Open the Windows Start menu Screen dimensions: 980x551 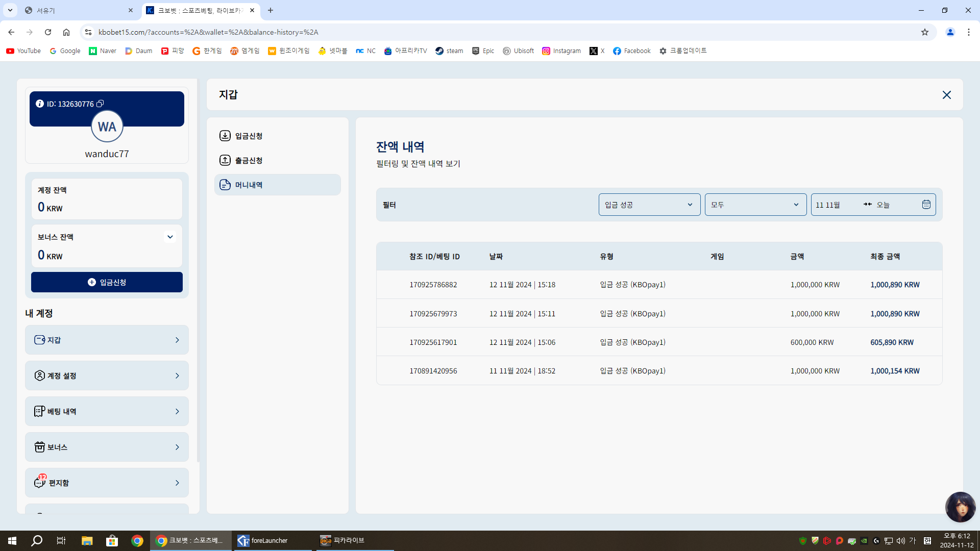click(x=12, y=541)
